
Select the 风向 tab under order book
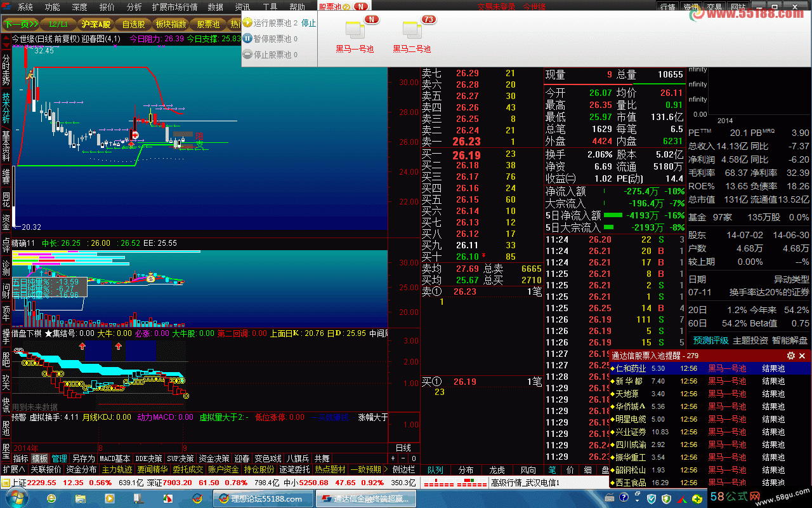tap(528, 469)
